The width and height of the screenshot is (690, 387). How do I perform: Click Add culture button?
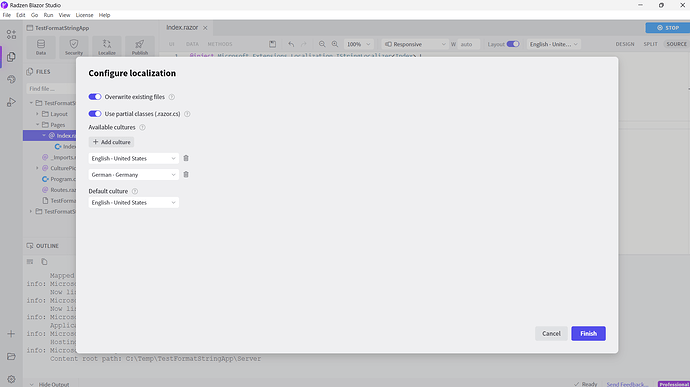pos(111,142)
